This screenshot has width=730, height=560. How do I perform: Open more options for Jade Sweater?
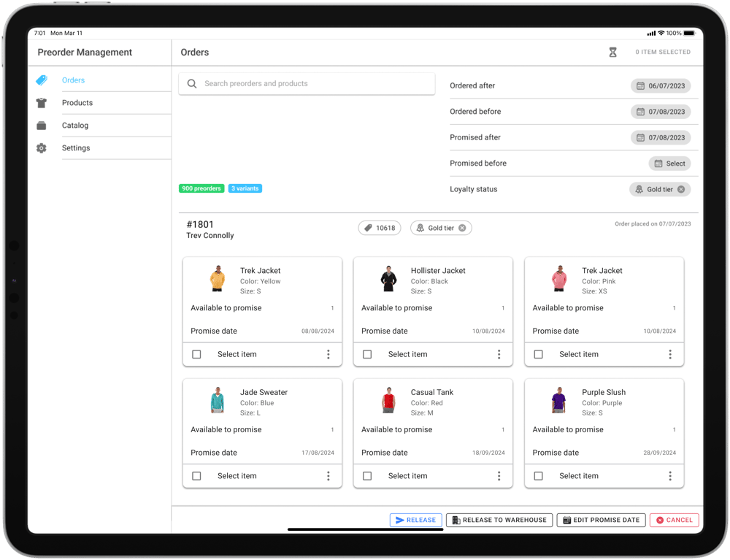coord(328,476)
